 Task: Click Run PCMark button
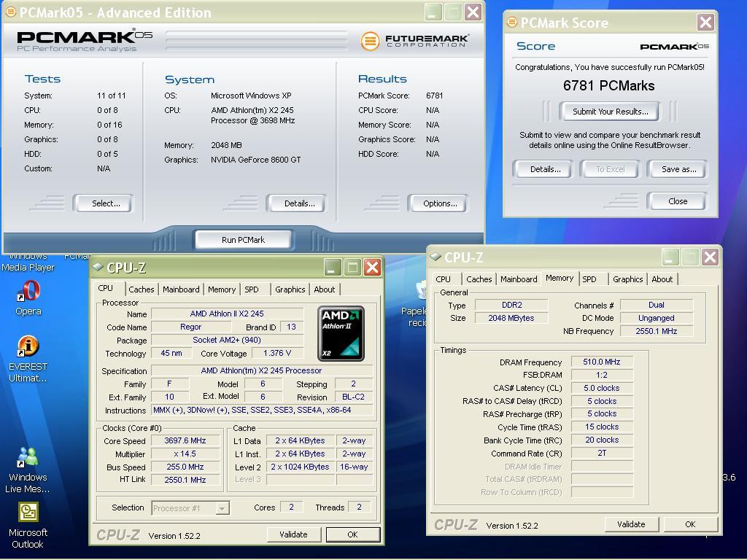(x=243, y=239)
